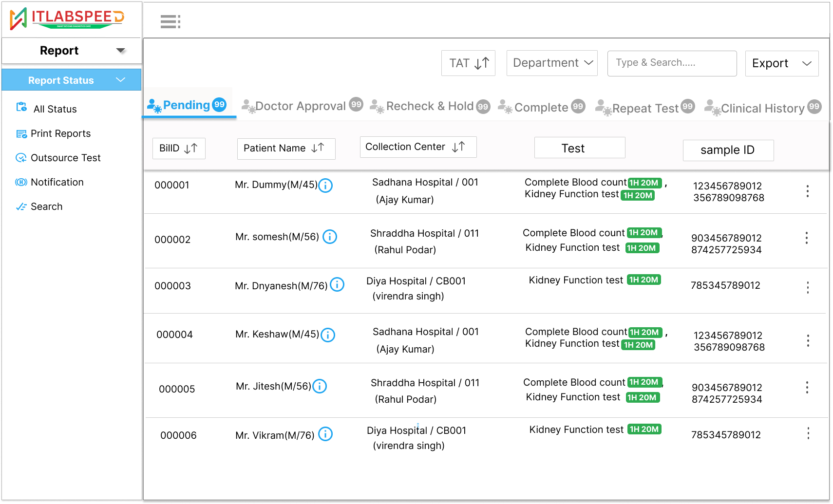Open All Status in sidebar
833x504 pixels.
[x=55, y=109]
